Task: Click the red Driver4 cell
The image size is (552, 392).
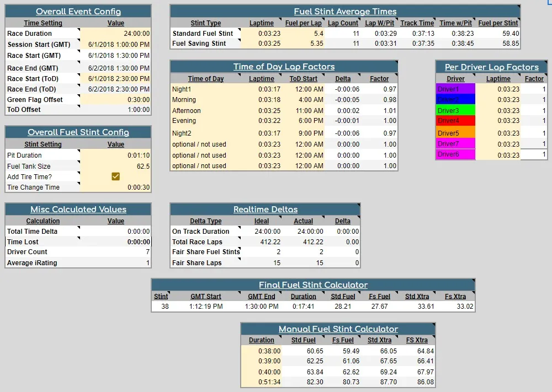Action: 455,121
